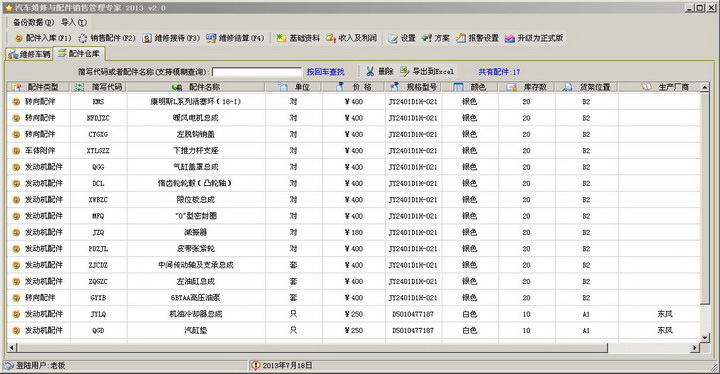The image size is (720, 374).
Task: Click row icon of MFQ row
Action: coord(17,216)
